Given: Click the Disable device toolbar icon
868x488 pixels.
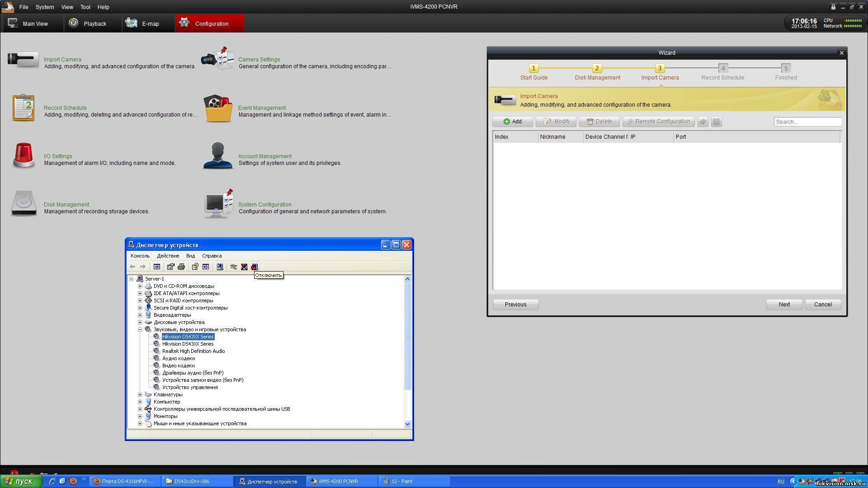Looking at the screenshot, I should (255, 267).
